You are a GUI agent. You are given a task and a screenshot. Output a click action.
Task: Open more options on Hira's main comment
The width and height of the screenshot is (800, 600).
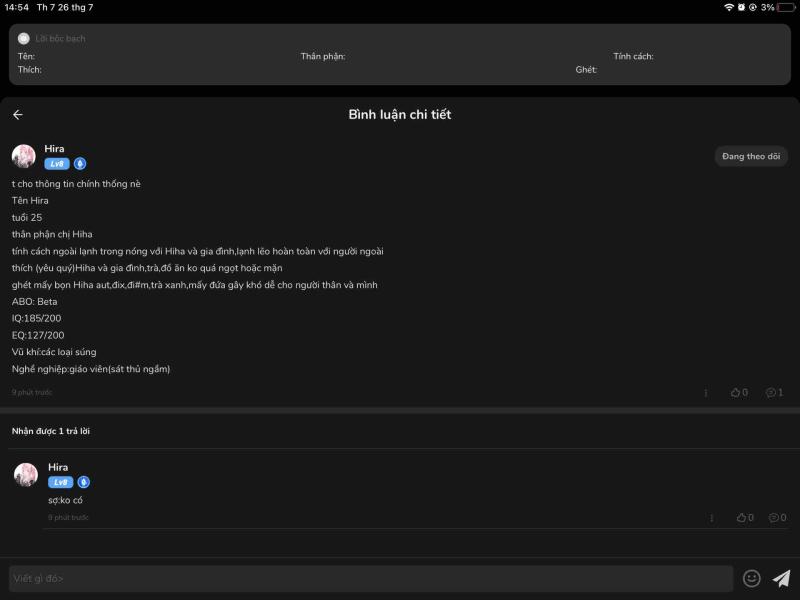706,393
